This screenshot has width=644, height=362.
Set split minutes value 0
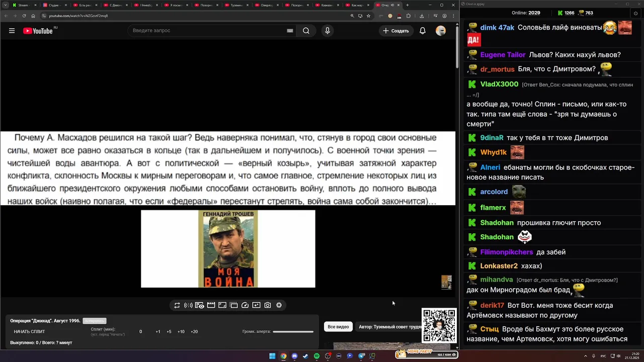point(140,332)
